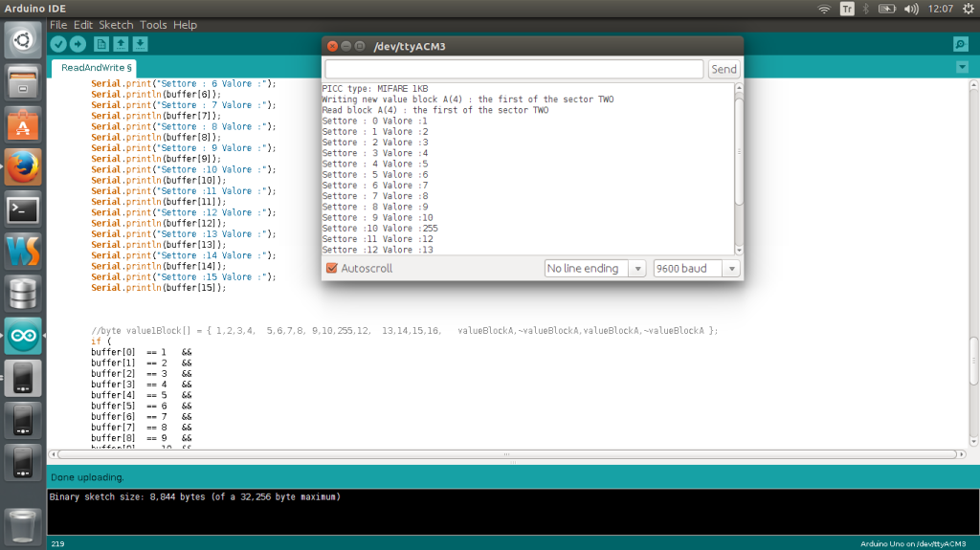Disable the Autoscroll checkbox
Screen dimensions: 980x550
(x=332, y=269)
